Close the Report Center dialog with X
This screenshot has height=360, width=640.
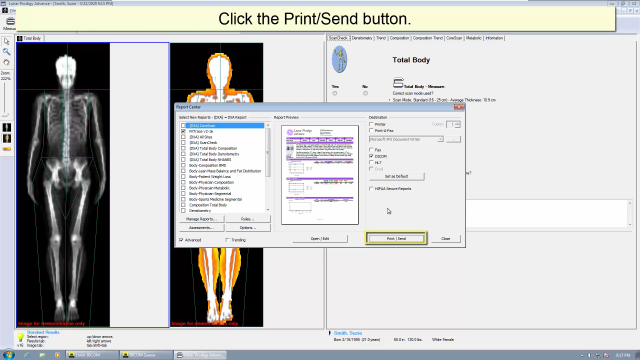tap(459, 107)
